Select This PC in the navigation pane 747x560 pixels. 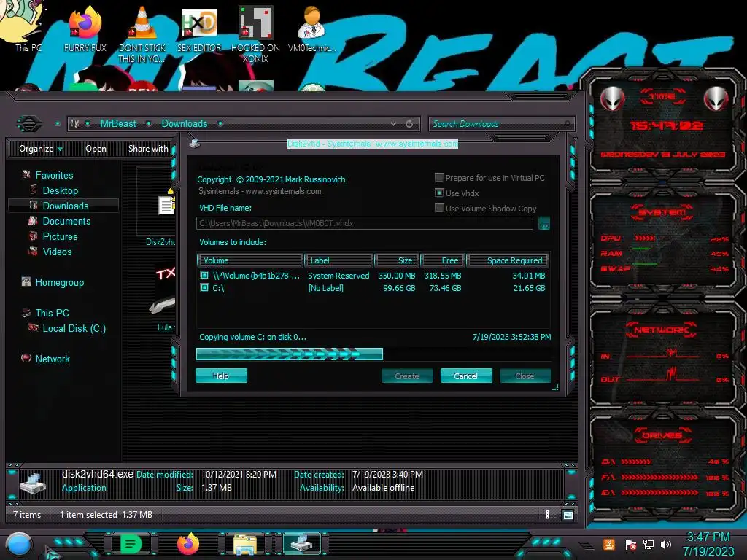[x=52, y=313]
